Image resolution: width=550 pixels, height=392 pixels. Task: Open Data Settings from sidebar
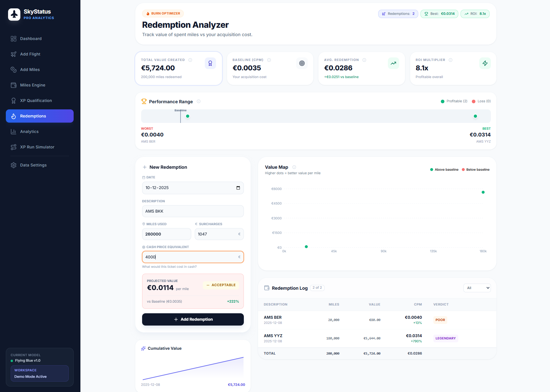(33, 165)
